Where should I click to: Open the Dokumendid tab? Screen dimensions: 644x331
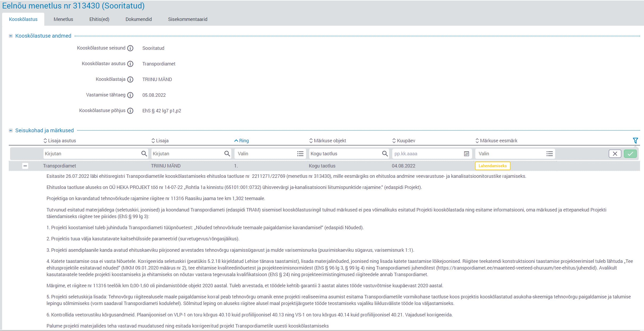tap(139, 19)
